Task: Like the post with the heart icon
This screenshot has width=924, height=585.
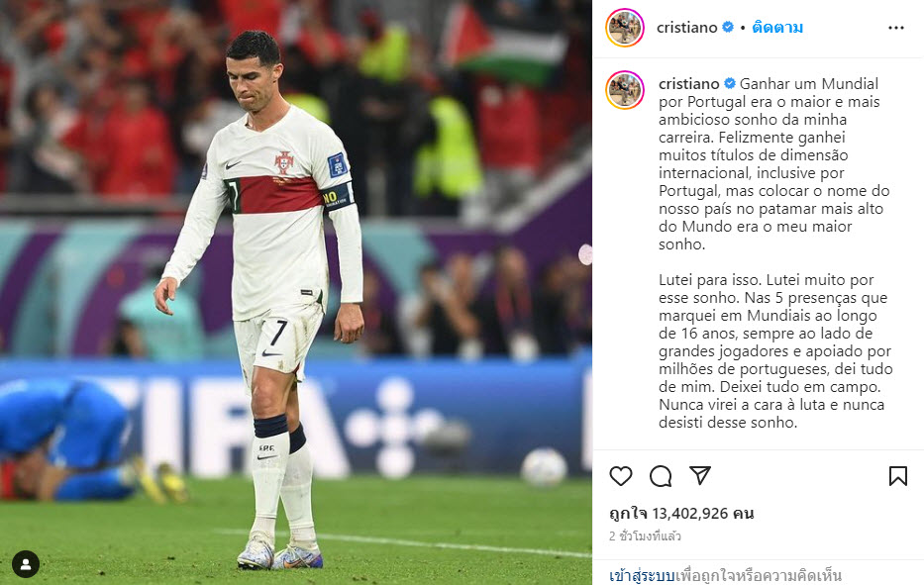Action: pyautogui.click(x=621, y=476)
